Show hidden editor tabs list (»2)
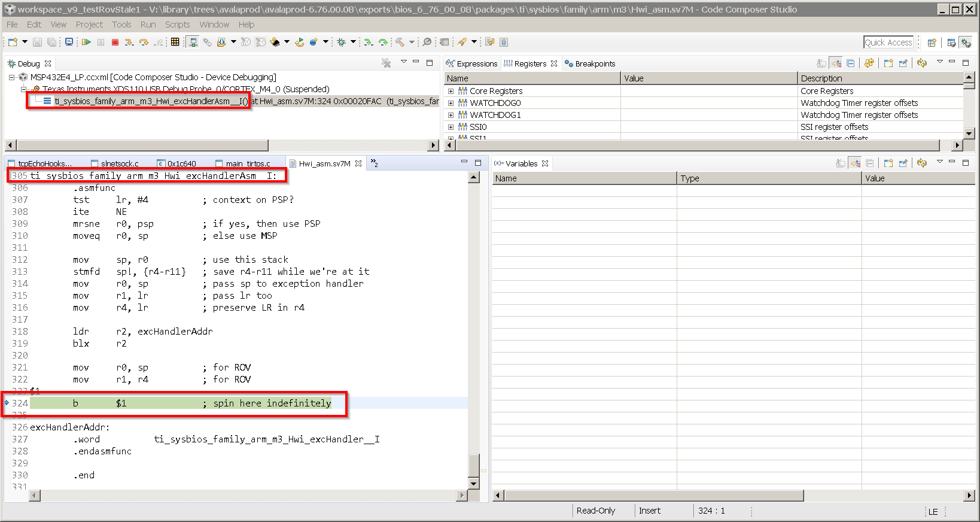980x522 pixels. click(375, 163)
